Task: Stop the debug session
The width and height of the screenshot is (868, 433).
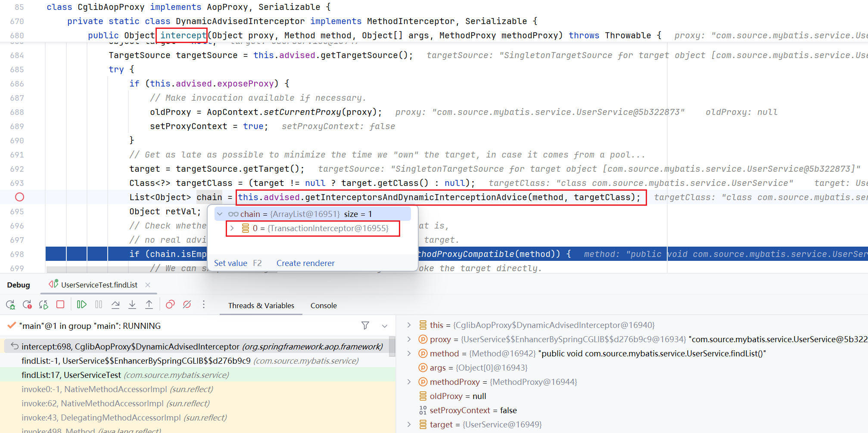Action: pyautogui.click(x=60, y=305)
